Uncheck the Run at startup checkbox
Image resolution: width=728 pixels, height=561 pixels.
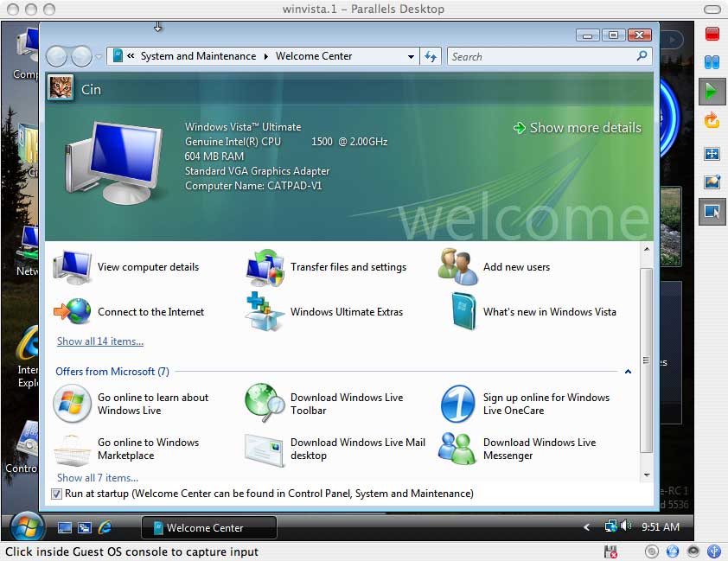click(56, 494)
